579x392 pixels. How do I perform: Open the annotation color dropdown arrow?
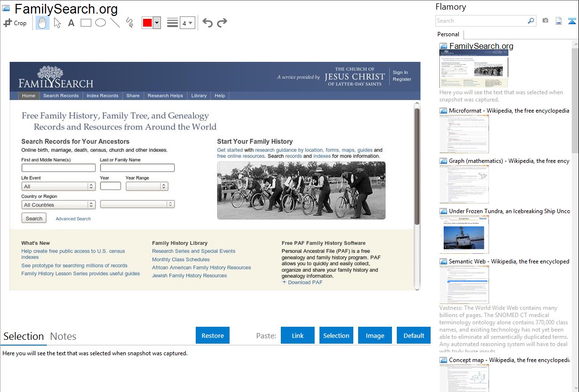(157, 23)
